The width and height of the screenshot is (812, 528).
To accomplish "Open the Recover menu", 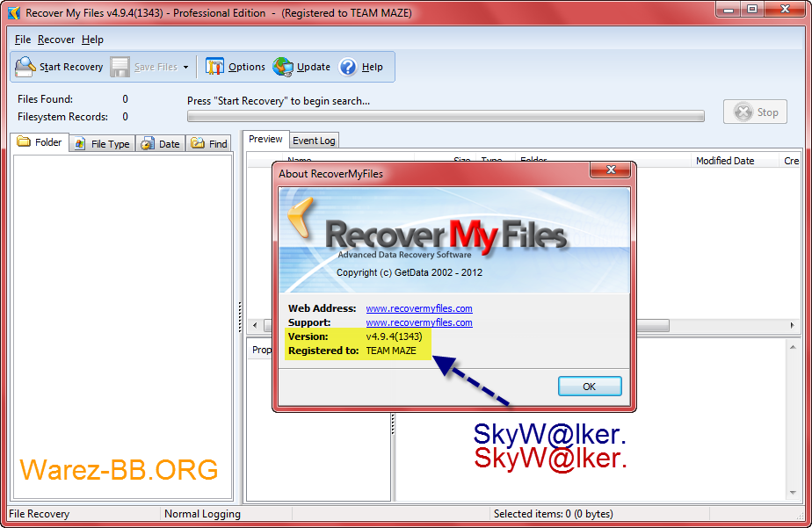I will [x=56, y=40].
